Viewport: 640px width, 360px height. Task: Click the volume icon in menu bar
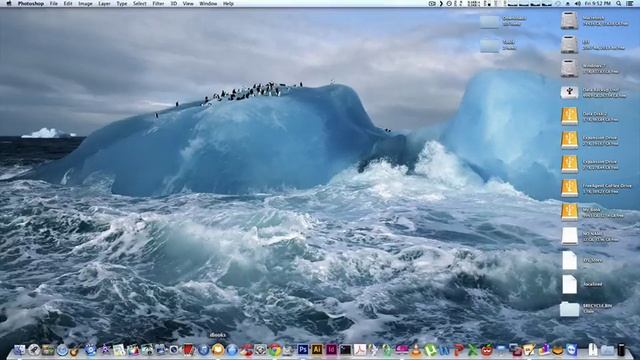[x=578, y=3]
